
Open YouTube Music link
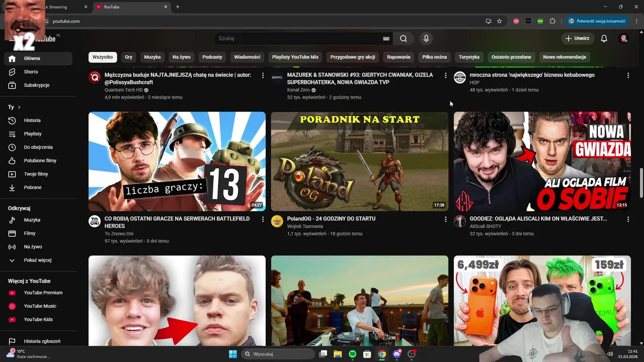[x=39, y=306]
